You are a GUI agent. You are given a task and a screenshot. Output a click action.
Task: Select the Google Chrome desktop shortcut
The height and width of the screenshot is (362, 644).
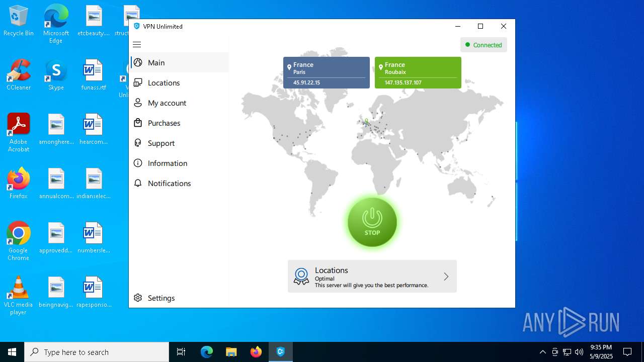[19, 241]
